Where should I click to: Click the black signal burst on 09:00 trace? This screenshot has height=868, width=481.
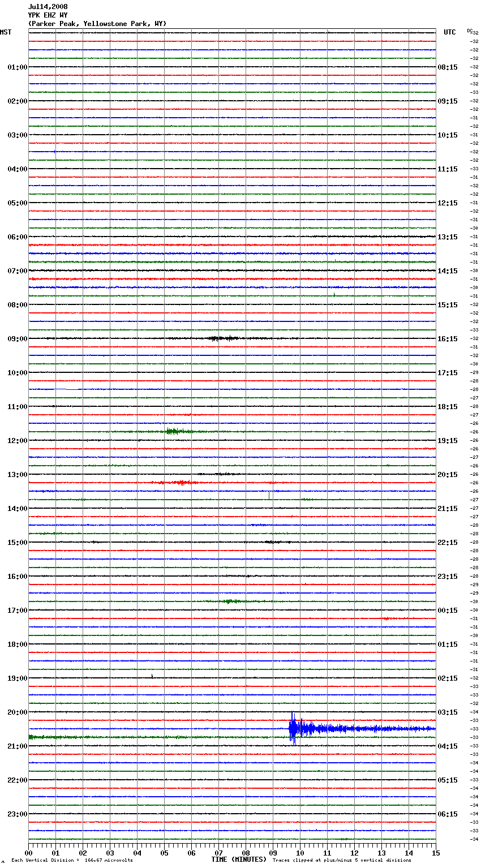coord(222,338)
